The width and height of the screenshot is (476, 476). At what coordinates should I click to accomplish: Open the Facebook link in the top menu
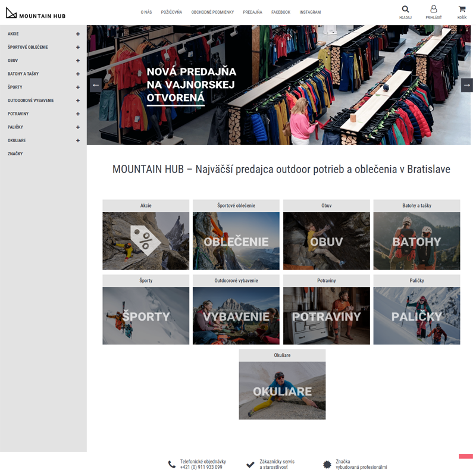pos(281,12)
